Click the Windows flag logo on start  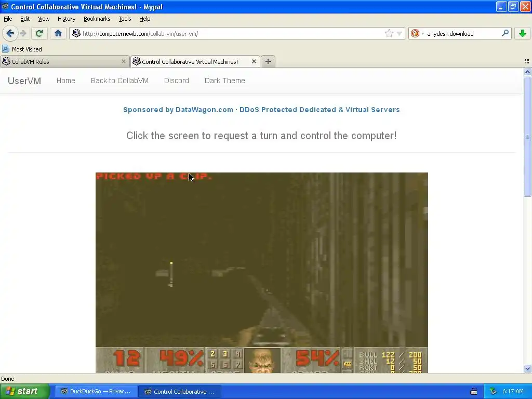pos(10,391)
